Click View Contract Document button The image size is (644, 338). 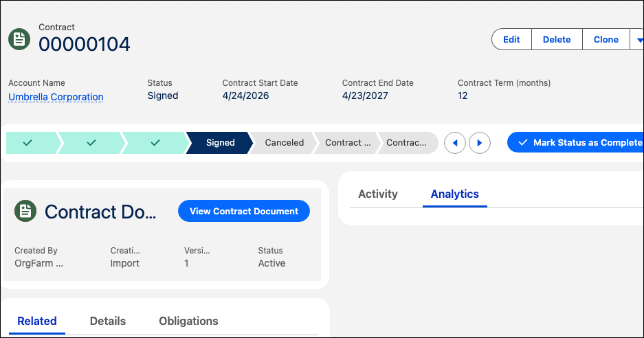click(244, 211)
